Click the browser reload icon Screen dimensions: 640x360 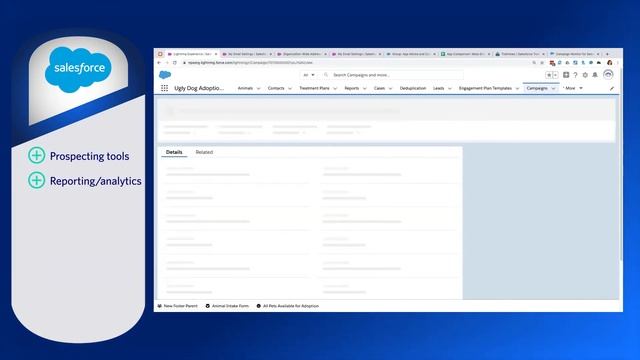(x=175, y=62)
